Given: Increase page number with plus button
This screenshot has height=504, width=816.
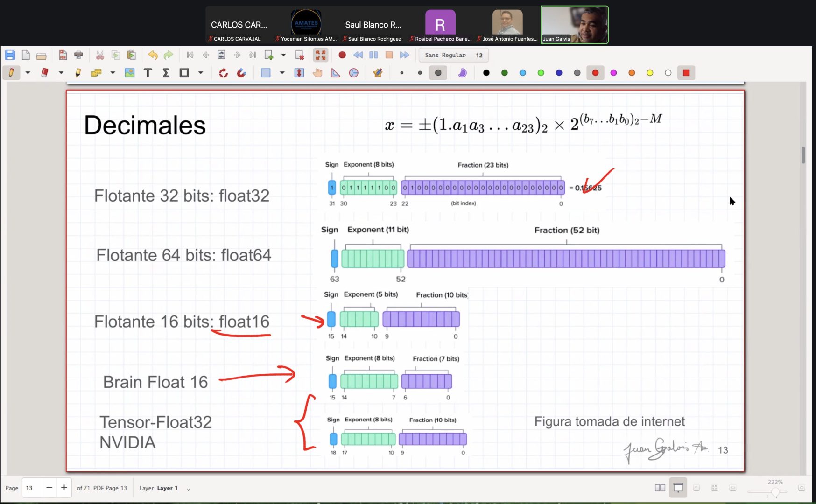Looking at the screenshot, I should coord(64,488).
